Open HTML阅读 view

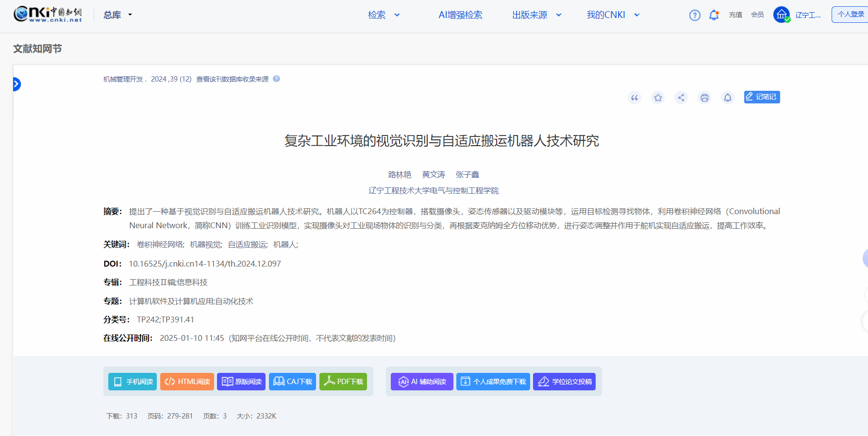click(187, 382)
